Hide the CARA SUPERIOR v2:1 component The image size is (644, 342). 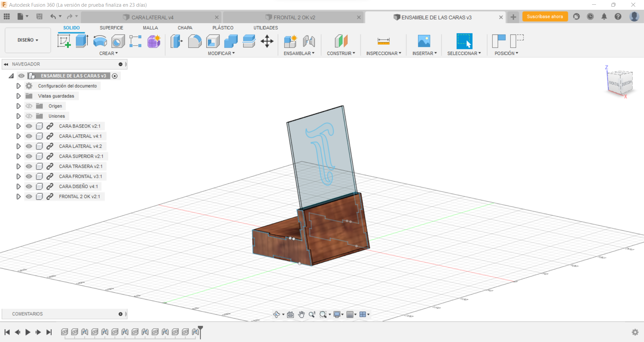pos(29,156)
